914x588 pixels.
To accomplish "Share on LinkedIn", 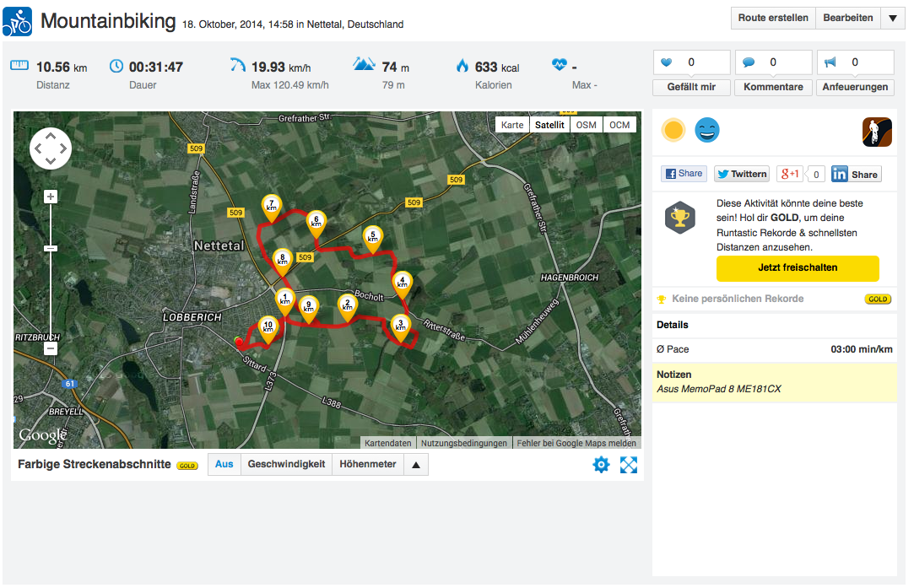I will [857, 175].
